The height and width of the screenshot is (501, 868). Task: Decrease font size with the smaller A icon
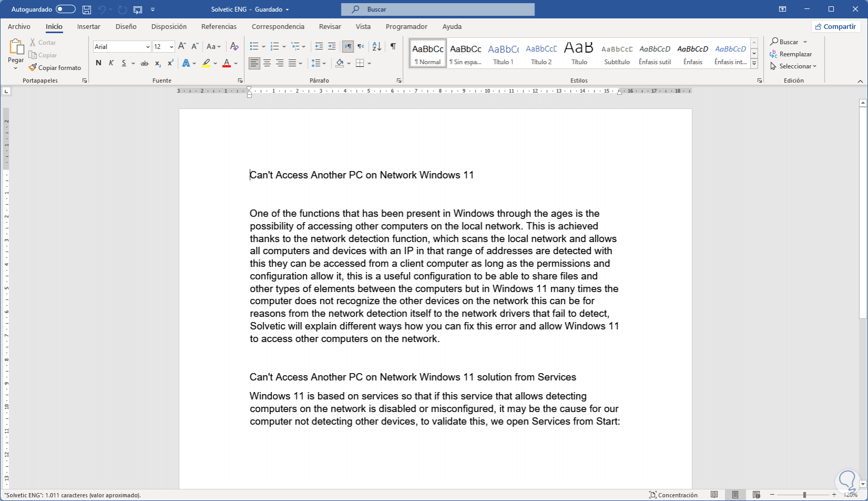[195, 46]
